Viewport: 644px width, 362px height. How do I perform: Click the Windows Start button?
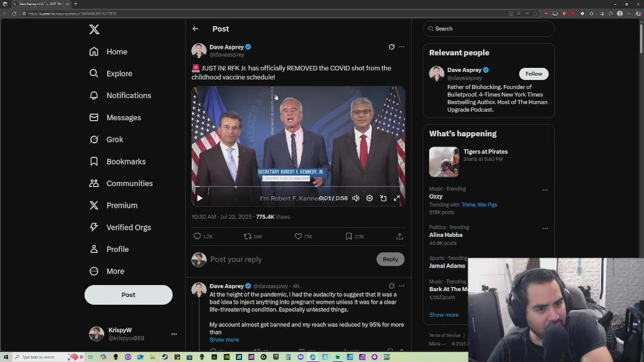6,357
